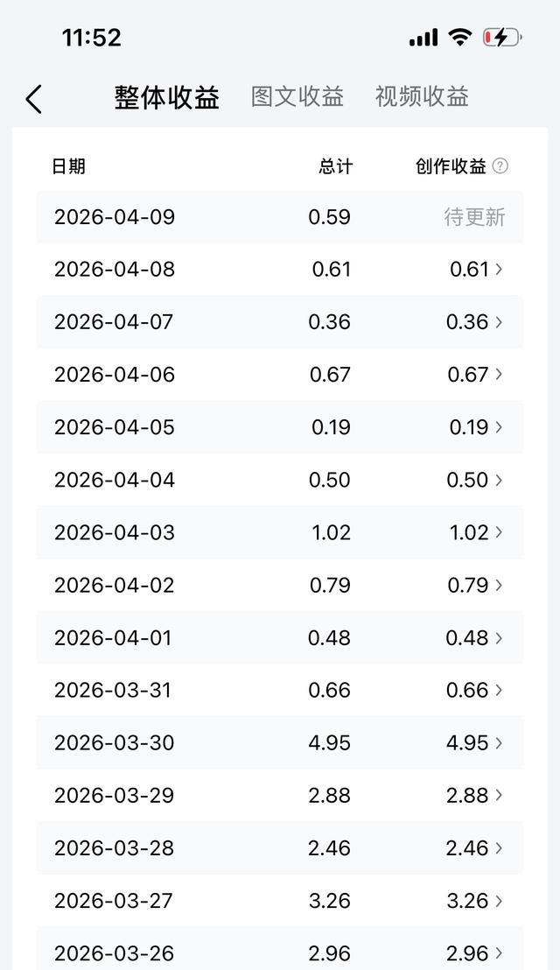Screen dimensions: 560x970
Task: Open the 创作收益 help question-mark icon
Action: pos(500,166)
